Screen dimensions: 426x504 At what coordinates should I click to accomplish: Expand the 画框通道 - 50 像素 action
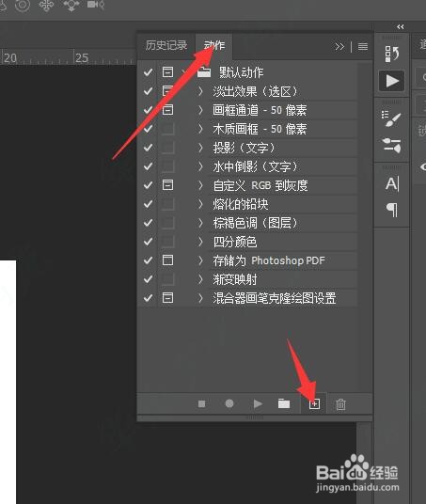tap(200, 110)
